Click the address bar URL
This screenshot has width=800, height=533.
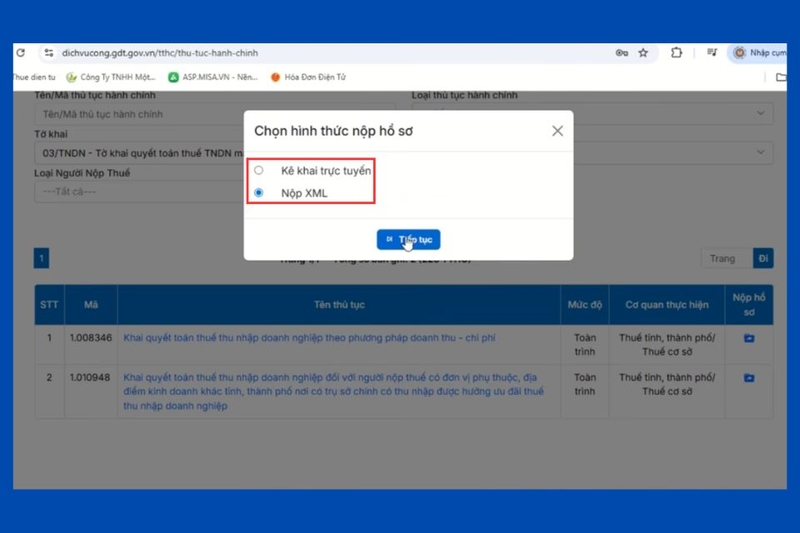[160, 53]
